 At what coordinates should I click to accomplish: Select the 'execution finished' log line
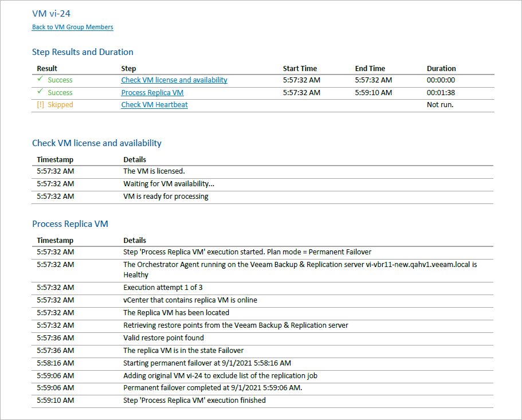[194, 401]
